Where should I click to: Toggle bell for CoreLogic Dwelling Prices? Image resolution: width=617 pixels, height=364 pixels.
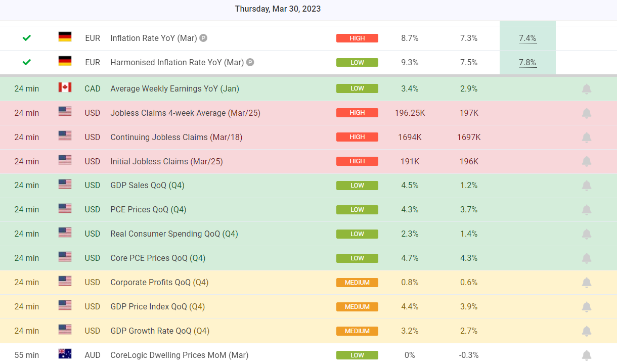587,355
